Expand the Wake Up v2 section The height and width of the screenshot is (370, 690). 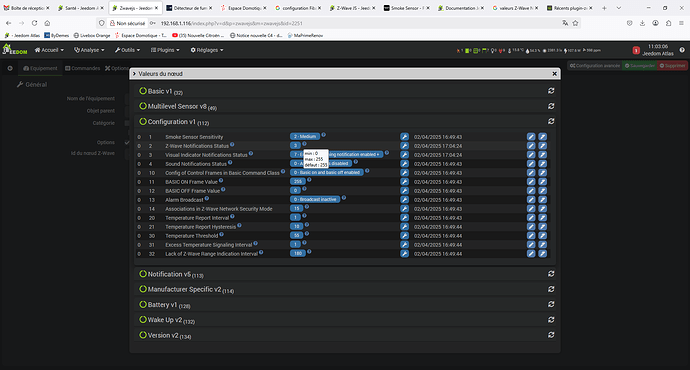(x=167, y=320)
